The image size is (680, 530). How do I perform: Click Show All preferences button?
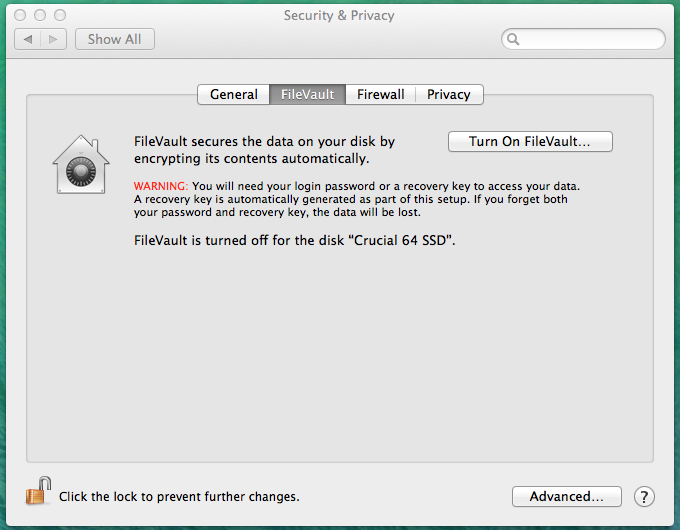pyautogui.click(x=114, y=39)
